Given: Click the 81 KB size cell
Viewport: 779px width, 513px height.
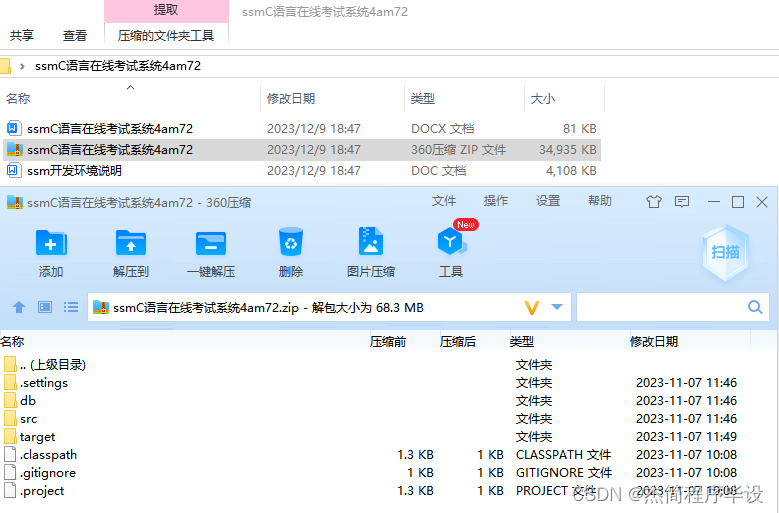Looking at the screenshot, I should 579,129.
